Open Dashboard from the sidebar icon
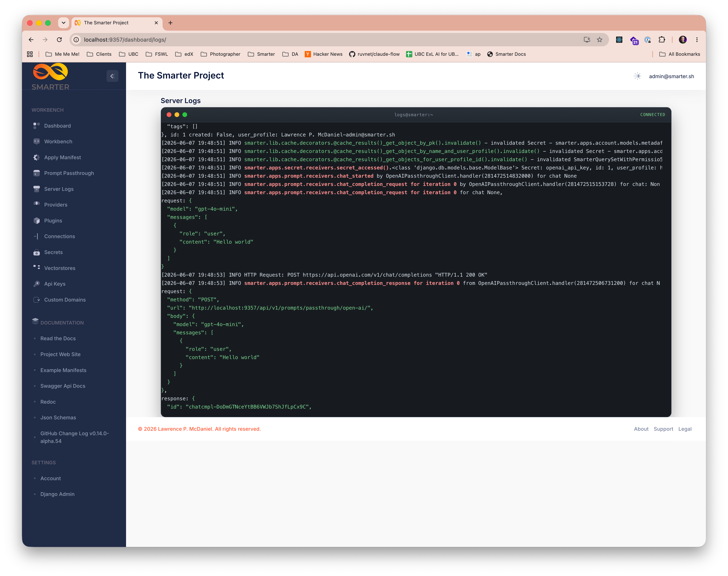 point(36,126)
